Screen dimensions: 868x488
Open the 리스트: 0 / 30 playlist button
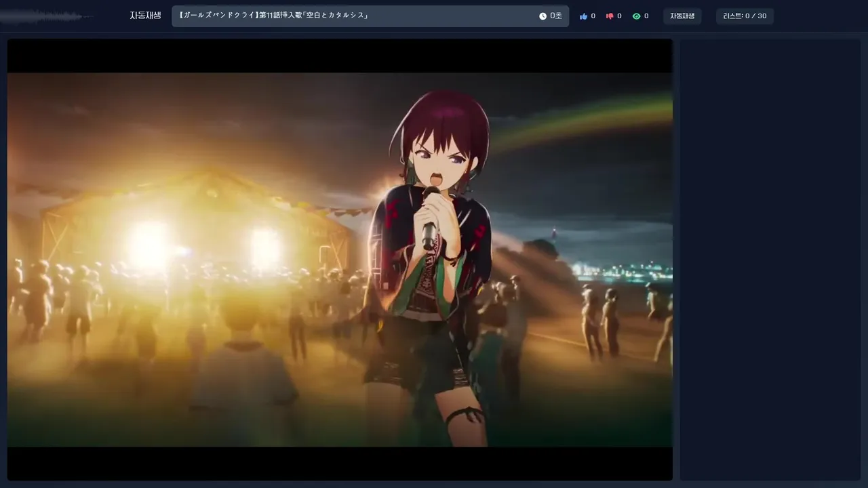(745, 16)
